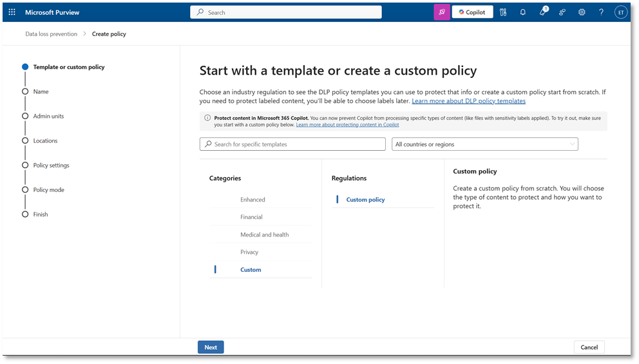Select the Financial category
Screen dimensions: 639x364
251,217
